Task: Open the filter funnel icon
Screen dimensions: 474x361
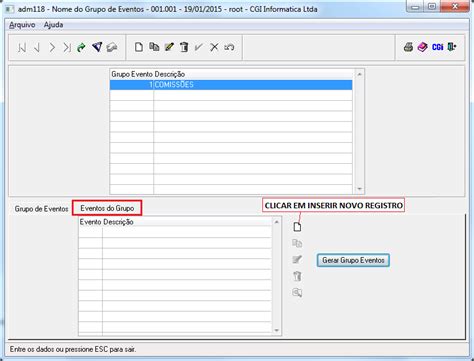Action: (97, 47)
